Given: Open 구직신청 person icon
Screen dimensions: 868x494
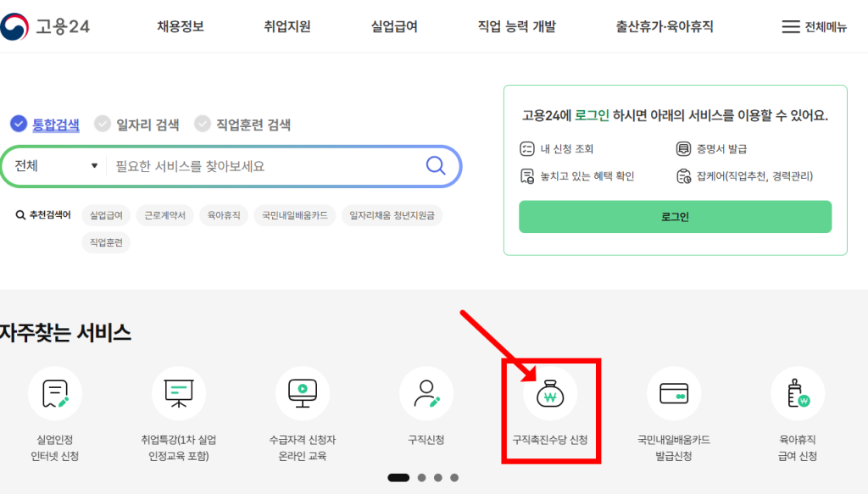Looking at the screenshot, I should tap(426, 394).
